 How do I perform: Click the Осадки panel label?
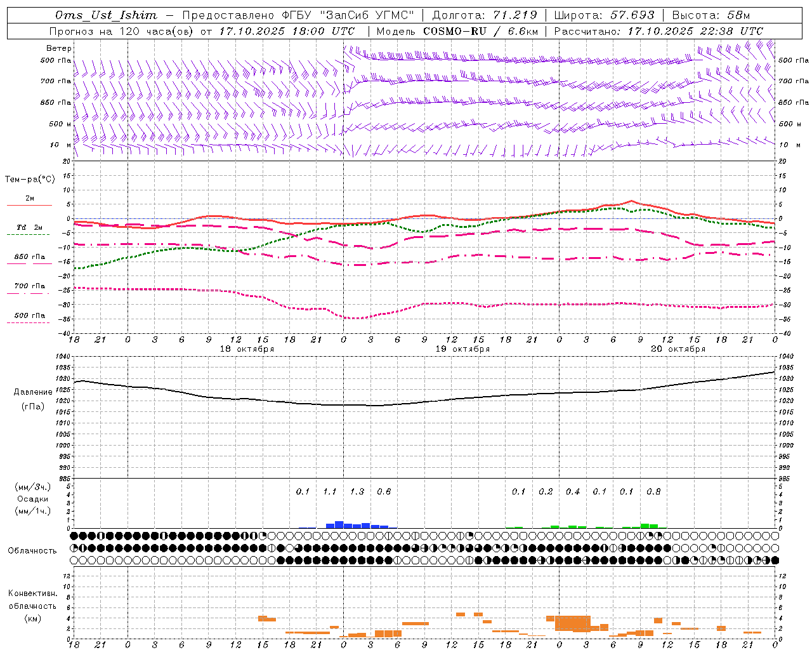point(33,499)
